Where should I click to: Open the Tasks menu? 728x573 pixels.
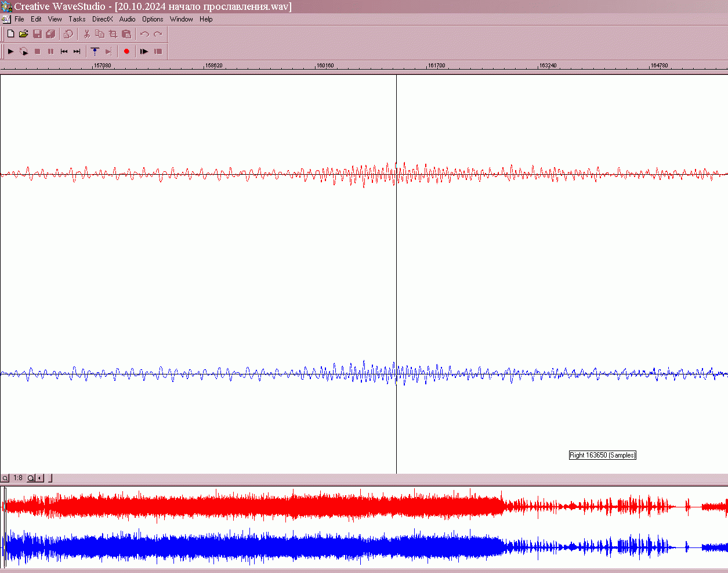[x=77, y=19]
